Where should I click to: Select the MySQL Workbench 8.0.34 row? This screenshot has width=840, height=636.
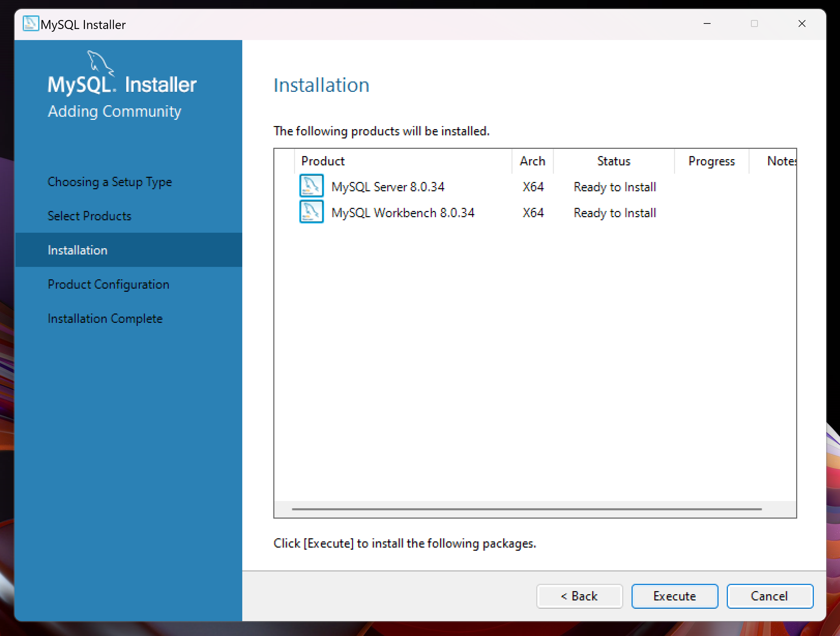402,212
